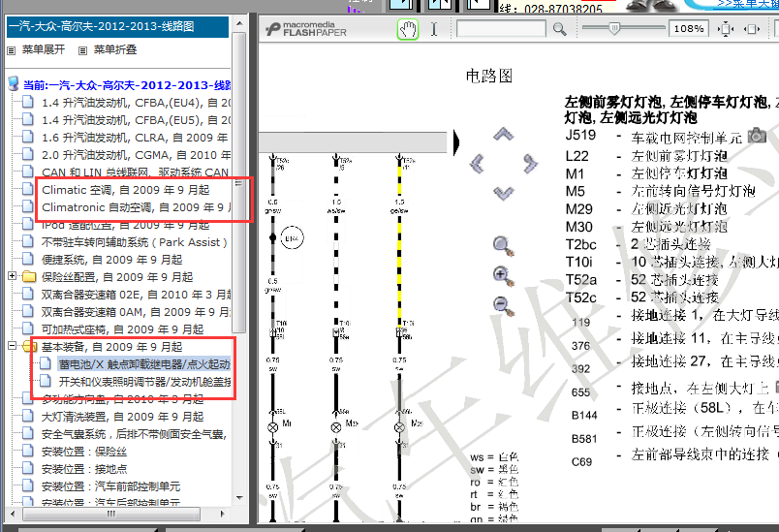Select the FlashPaper hand pan tool
This screenshot has width=779, height=532.
(408, 30)
